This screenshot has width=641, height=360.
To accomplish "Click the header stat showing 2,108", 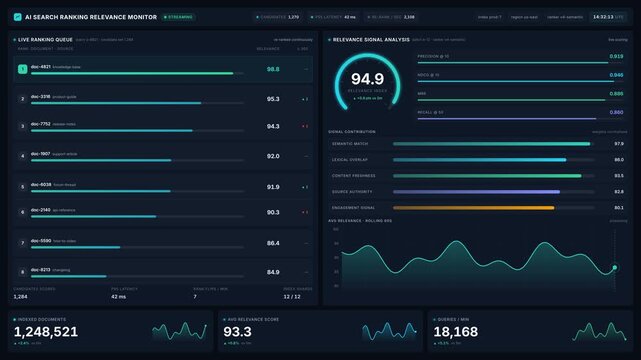I will [x=390, y=17].
